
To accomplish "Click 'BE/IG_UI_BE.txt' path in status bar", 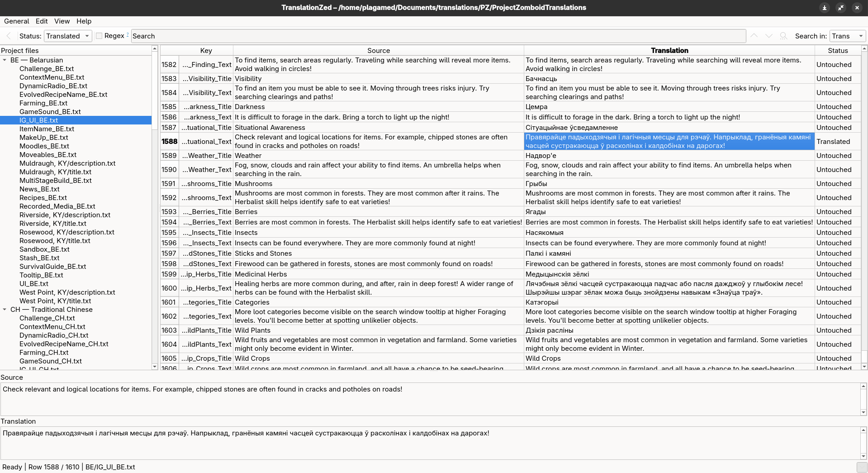I will [110, 467].
